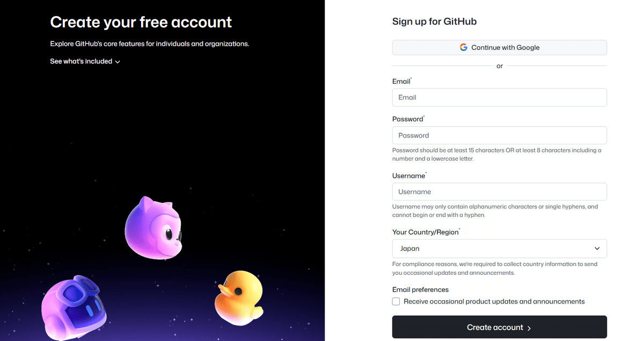This screenshot has width=644, height=341.
Task: Enable receiving occasional product updates
Action: (x=396, y=301)
